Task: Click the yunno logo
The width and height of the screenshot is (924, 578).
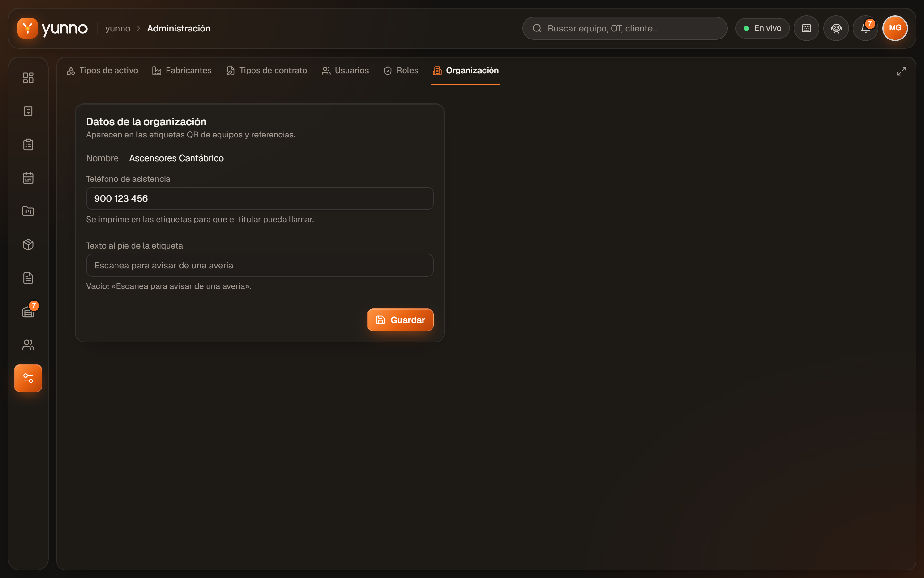Action: [x=52, y=28]
